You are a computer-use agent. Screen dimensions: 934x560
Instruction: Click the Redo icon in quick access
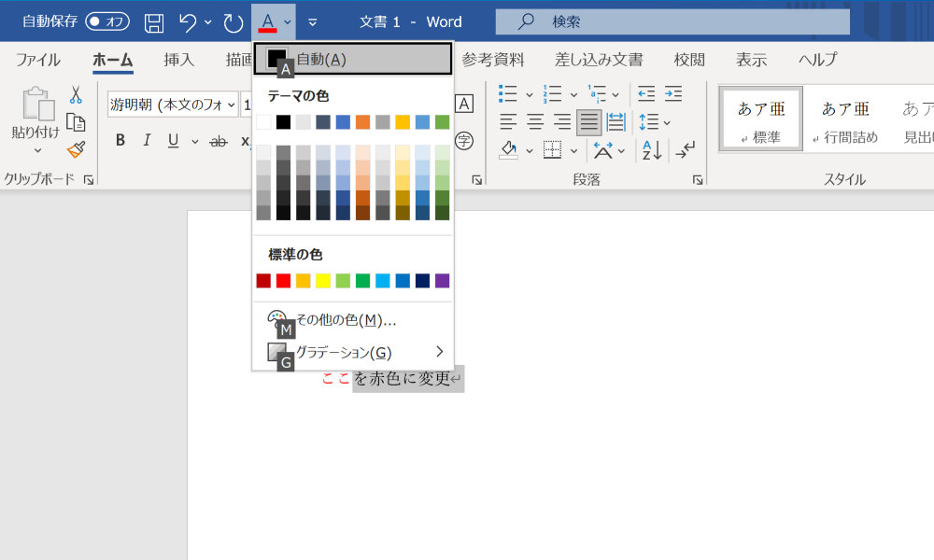tap(233, 22)
